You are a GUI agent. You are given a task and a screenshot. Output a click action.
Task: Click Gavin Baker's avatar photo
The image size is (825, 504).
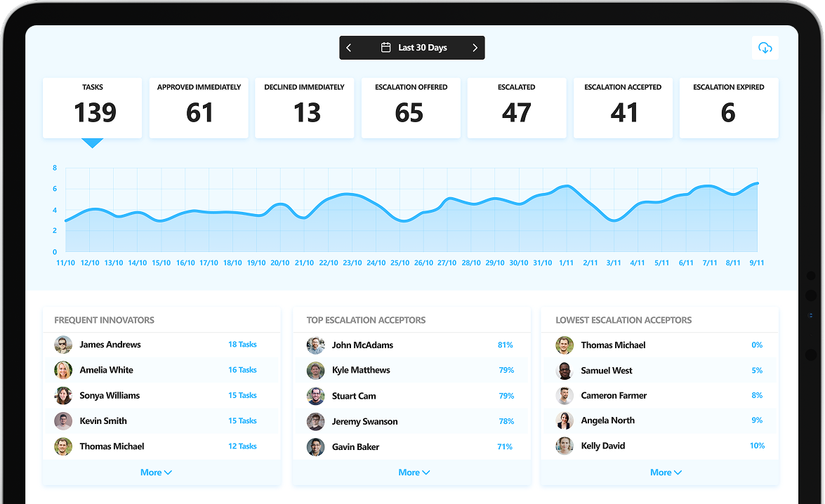click(316, 446)
